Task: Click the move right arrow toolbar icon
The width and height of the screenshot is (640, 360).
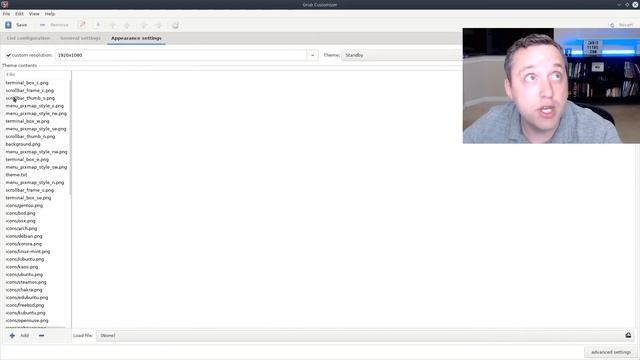Action: (x=159, y=25)
